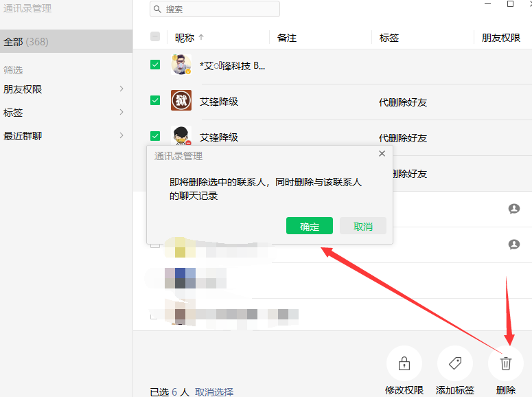This screenshot has height=397, width=532.
Task: Click the brown avatar of 艾锋降级
Action: 181,101
